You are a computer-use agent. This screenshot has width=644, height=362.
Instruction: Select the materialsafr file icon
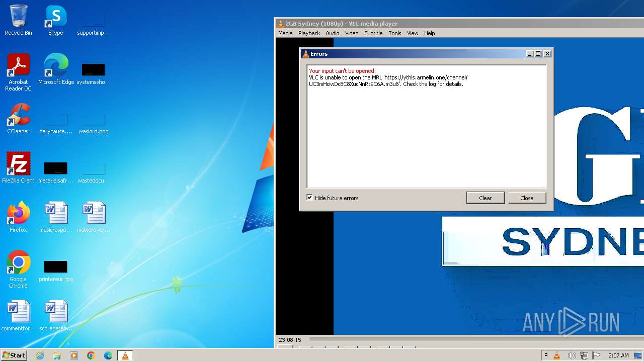tap(56, 172)
